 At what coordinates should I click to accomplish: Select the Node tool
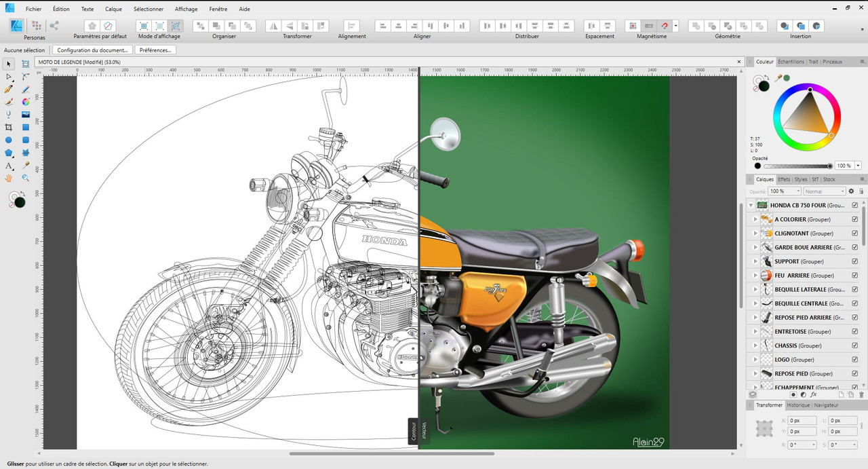click(x=9, y=77)
